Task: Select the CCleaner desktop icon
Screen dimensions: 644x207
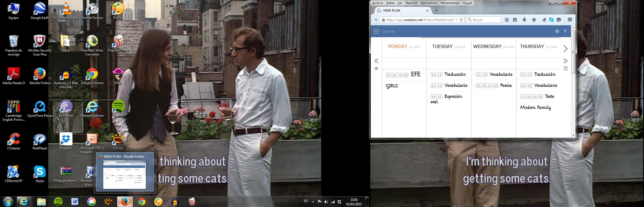Action: tap(13, 142)
